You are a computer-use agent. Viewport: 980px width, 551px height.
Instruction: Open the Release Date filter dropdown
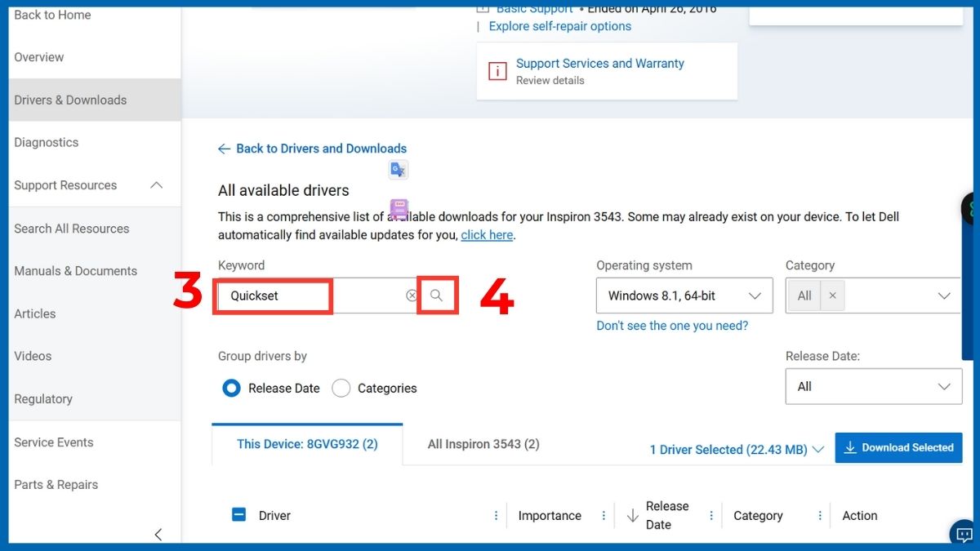click(874, 386)
